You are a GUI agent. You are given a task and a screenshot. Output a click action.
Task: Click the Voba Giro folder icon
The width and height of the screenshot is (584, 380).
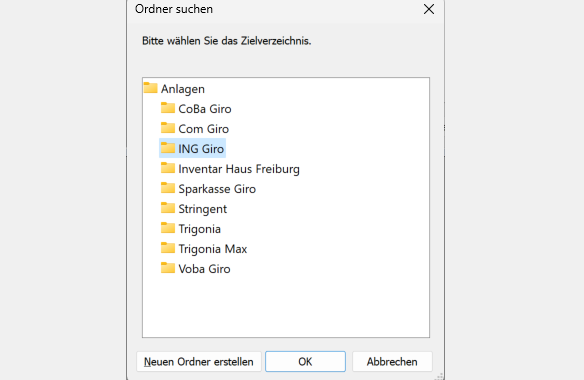point(168,268)
